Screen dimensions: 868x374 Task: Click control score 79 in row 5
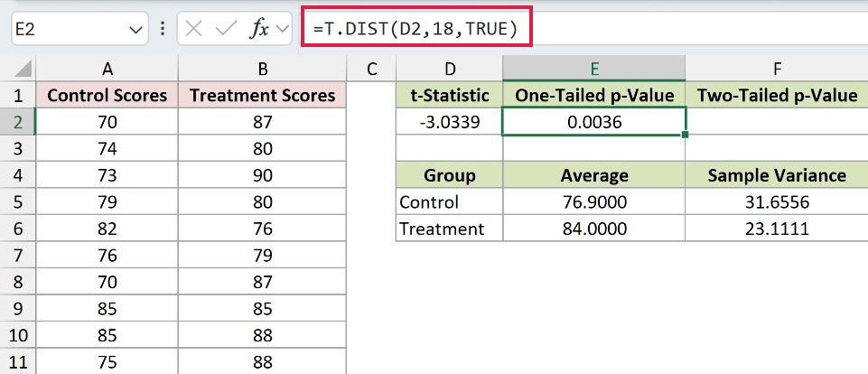[x=107, y=201]
